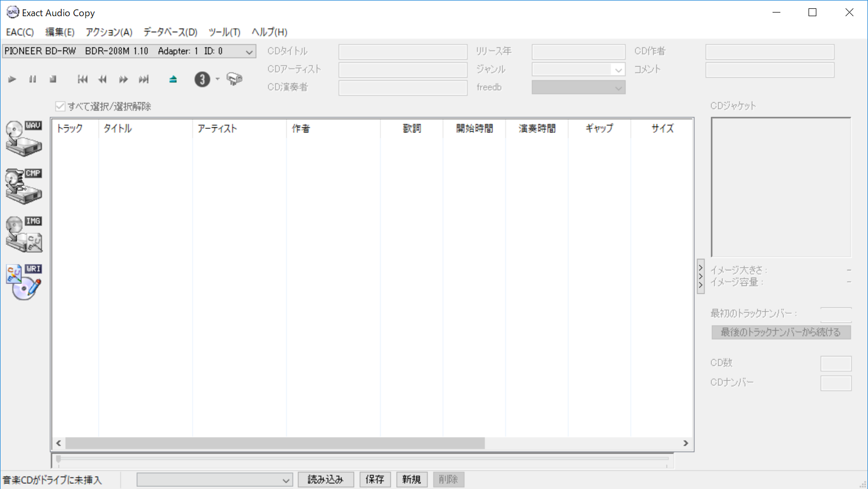Click the CMP compressed copy icon
868x489 pixels.
click(24, 186)
